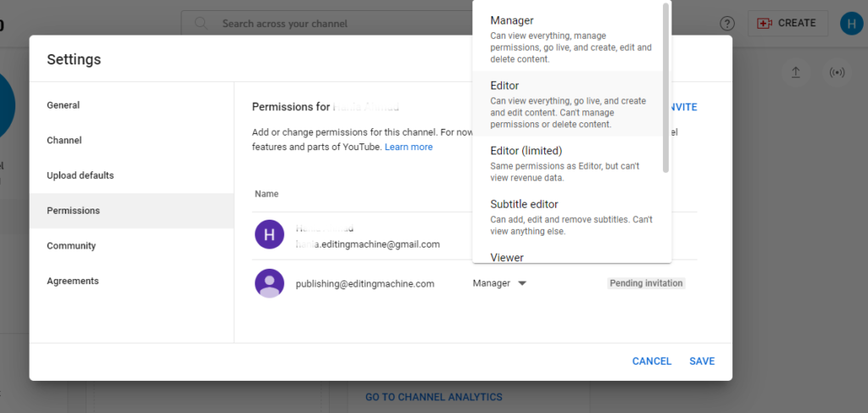Open the Channel settings tab
Image resolution: width=868 pixels, height=413 pixels.
pyautogui.click(x=131, y=141)
